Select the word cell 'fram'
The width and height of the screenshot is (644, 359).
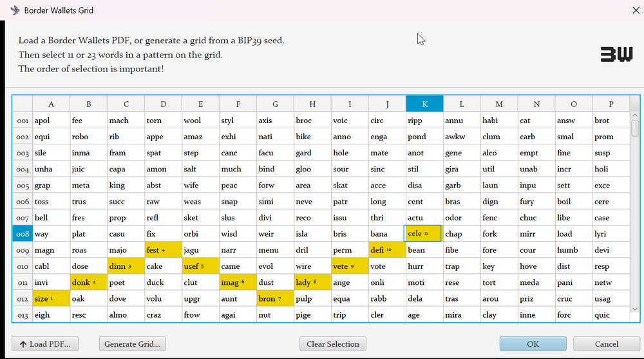126,153
